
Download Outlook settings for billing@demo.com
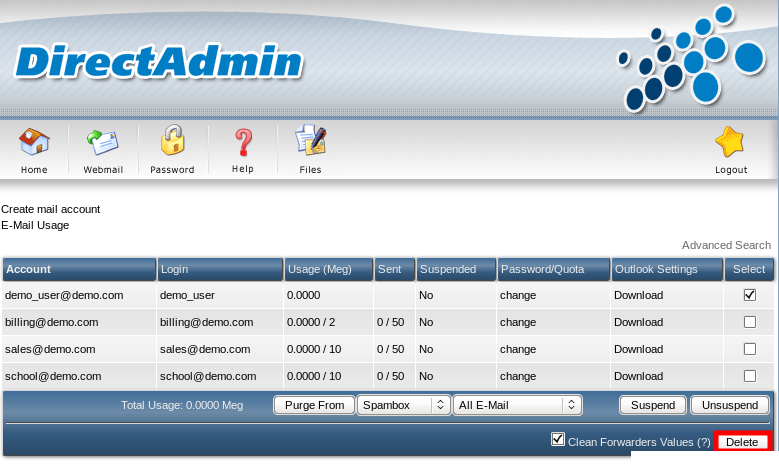click(x=638, y=322)
